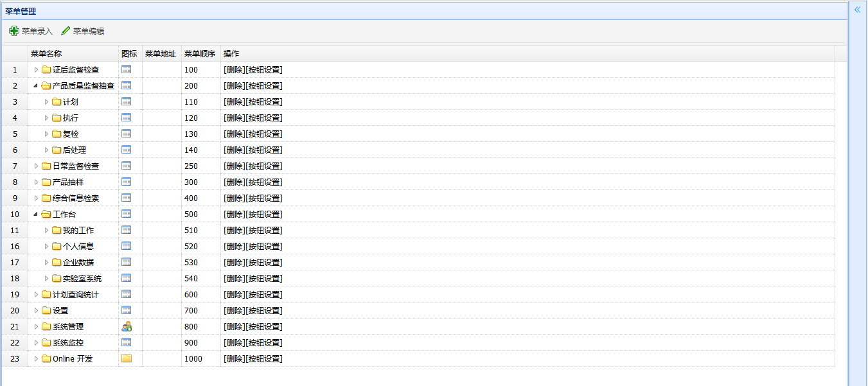Select the 实验室系统 tree item

82,278
